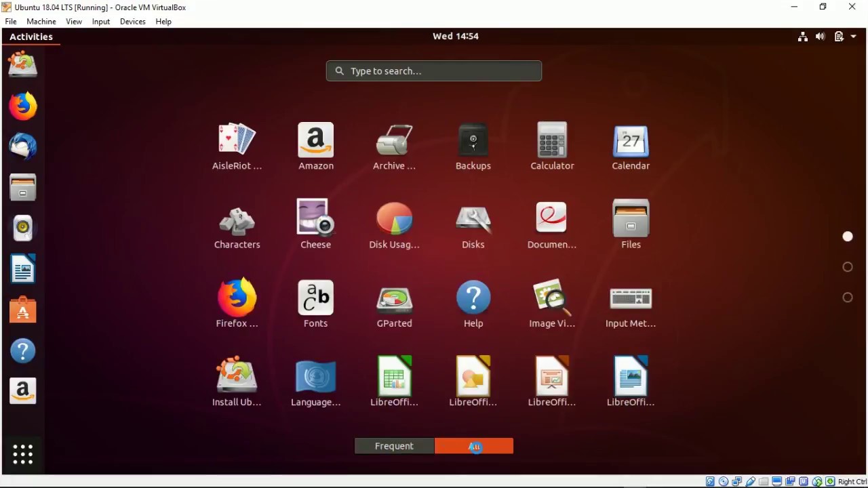868x488 pixels.
Task: Open the power status indicator
Action: (839, 37)
